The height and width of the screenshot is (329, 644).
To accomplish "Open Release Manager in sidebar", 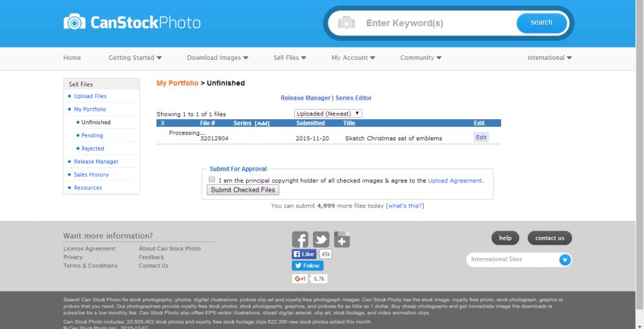I will tap(96, 162).
